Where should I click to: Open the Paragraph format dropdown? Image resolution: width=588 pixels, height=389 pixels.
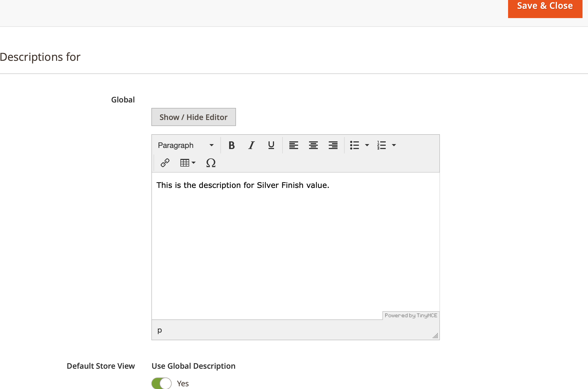186,145
